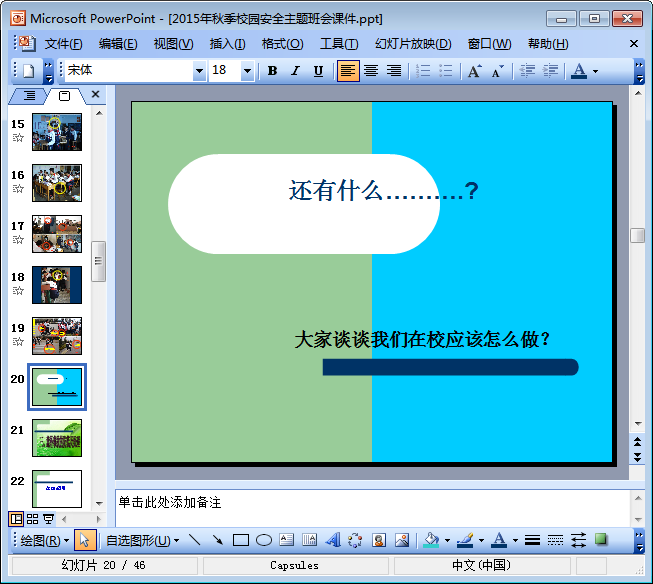Image resolution: width=653 pixels, height=584 pixels.
Task: Start slide show from current slide icon
Action: [x=48, y=519]
